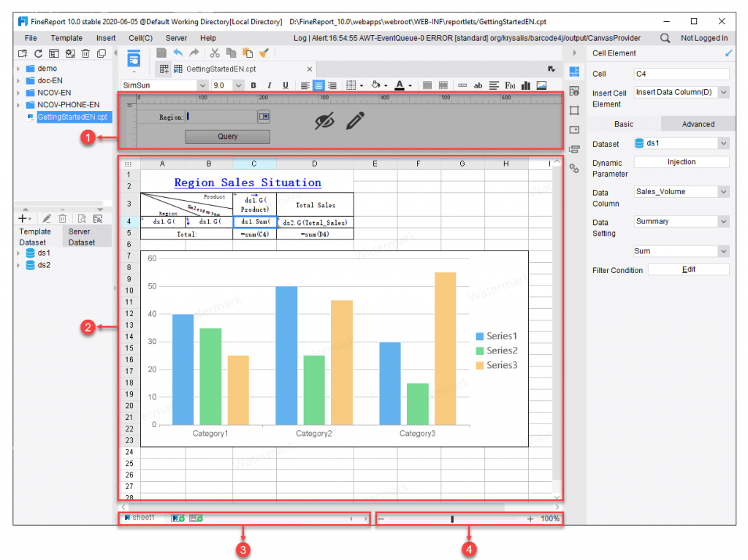Image resolution: width=748 pixels, height=560 pixels.
Task: Align cell text to the left
Action: pyautogui.click(x=305, y=85)
